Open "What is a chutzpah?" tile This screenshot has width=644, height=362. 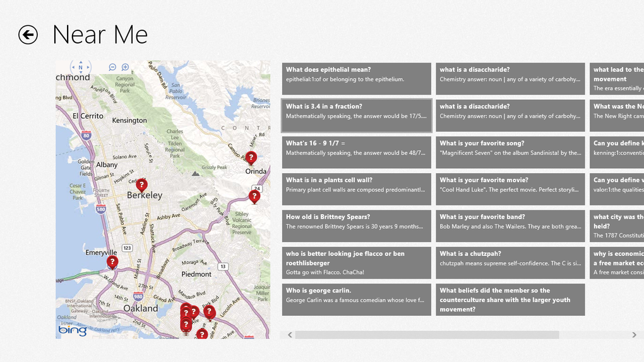pyautogui.click(x=510, y=263)
